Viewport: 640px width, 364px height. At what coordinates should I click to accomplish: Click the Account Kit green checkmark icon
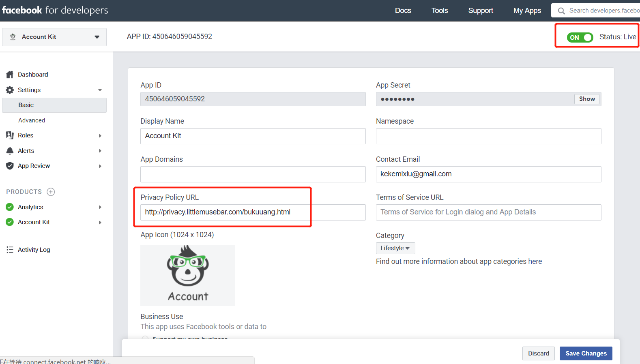(10, 222)
